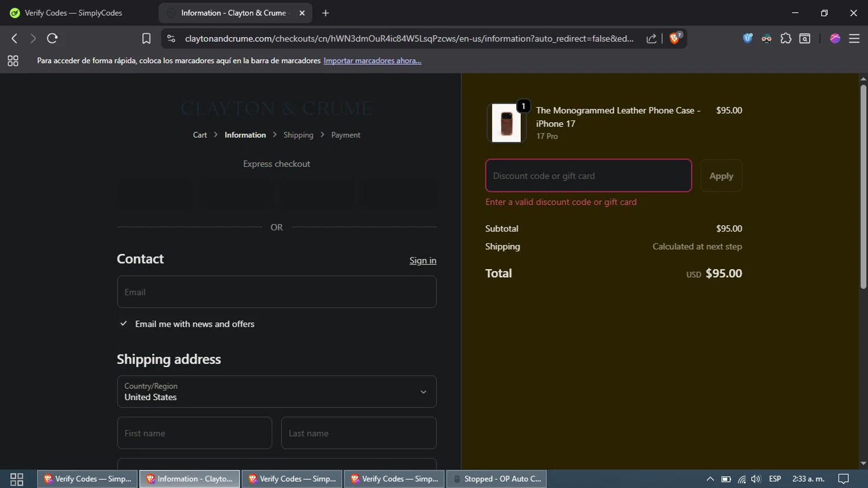Click the Importar marcadores ahora link

coord(372,61)
